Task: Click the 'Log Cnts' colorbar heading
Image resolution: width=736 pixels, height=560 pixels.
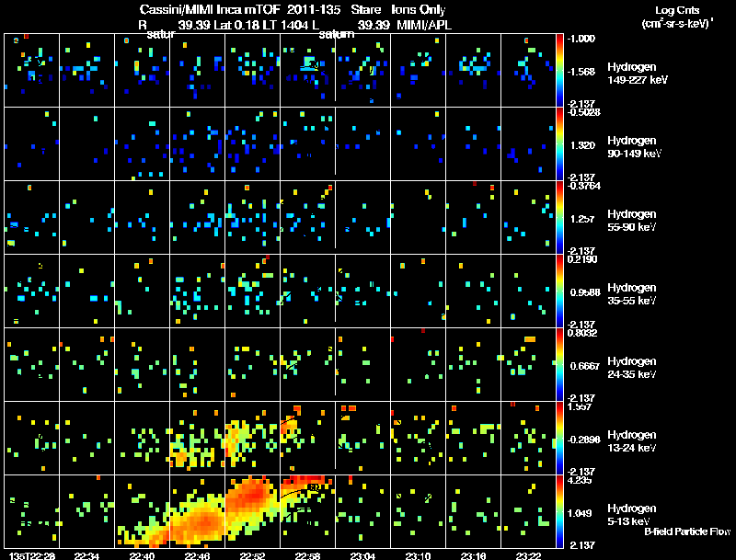Action: point(677,10)
